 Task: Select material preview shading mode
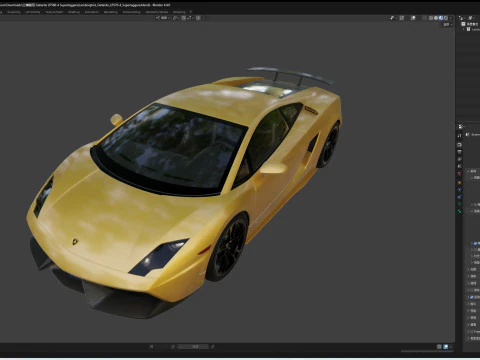point(441,18)
